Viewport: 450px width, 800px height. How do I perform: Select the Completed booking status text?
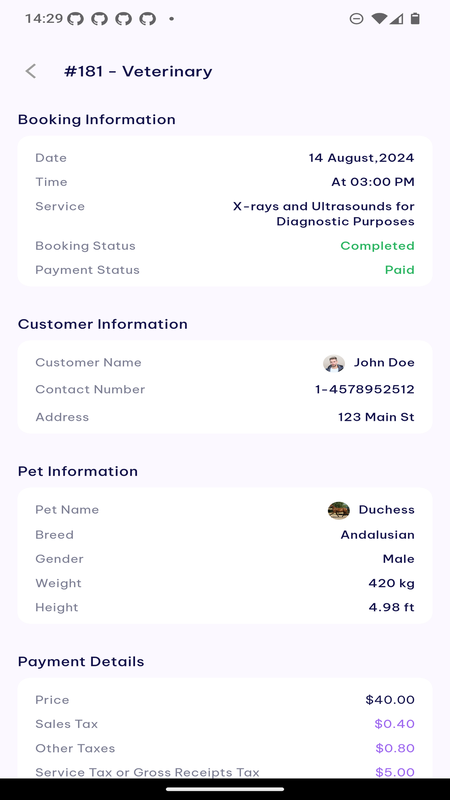378,246
